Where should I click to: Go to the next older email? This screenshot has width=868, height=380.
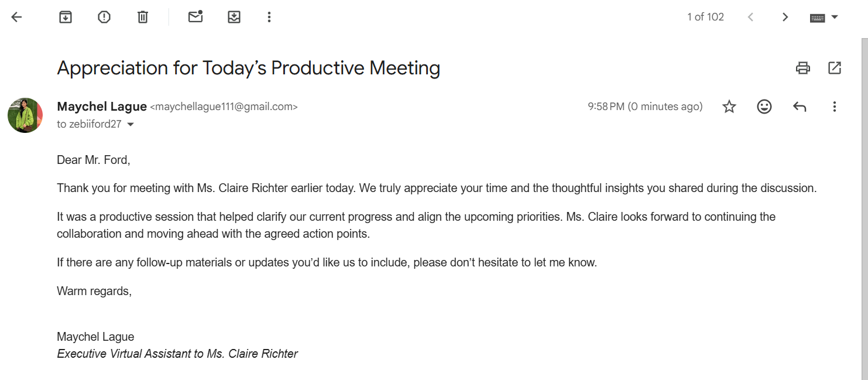pos(785,17)
